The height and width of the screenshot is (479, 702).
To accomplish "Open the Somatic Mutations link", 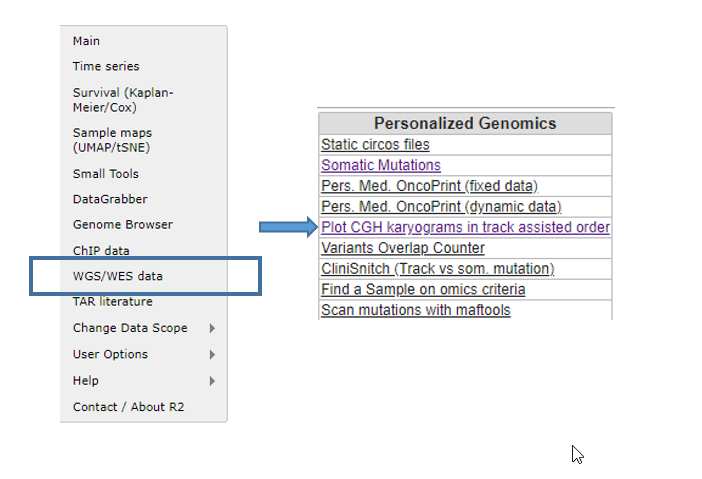I will [381, 165].
